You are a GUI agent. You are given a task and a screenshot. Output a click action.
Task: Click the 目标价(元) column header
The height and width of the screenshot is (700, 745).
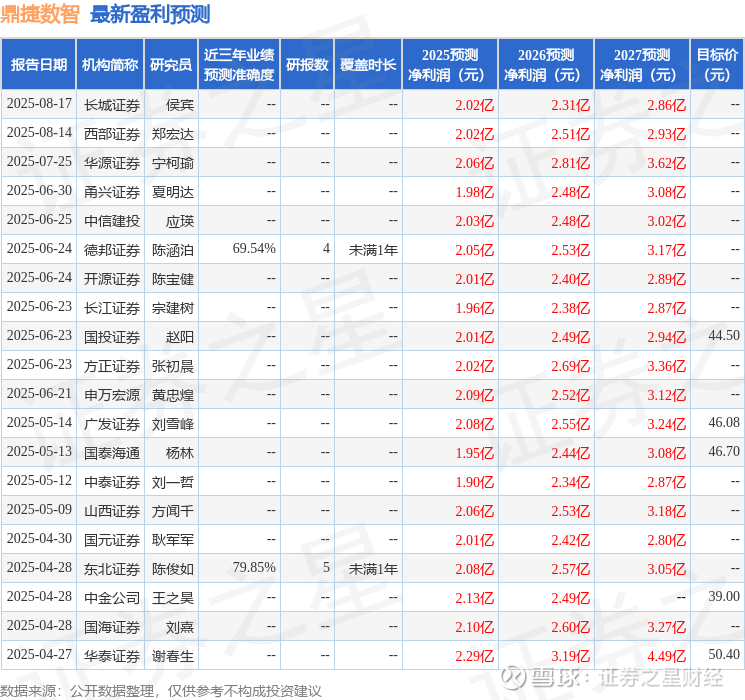pyautogui.click(x=716, y=65)
